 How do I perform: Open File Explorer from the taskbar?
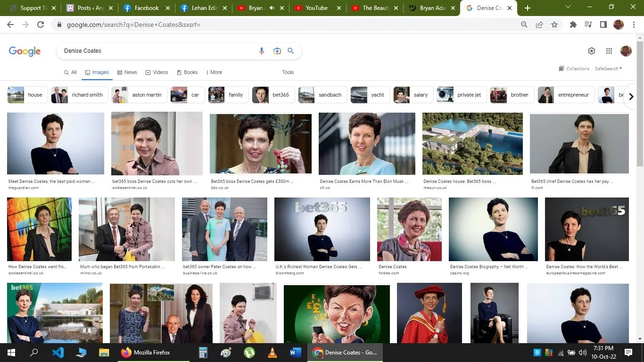[104, 353]
